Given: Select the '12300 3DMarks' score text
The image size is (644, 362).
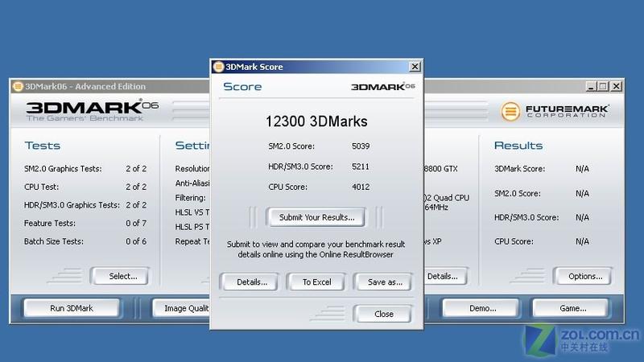Looking at the screenshot, I should pyautogui.click(x=316, y=121).
